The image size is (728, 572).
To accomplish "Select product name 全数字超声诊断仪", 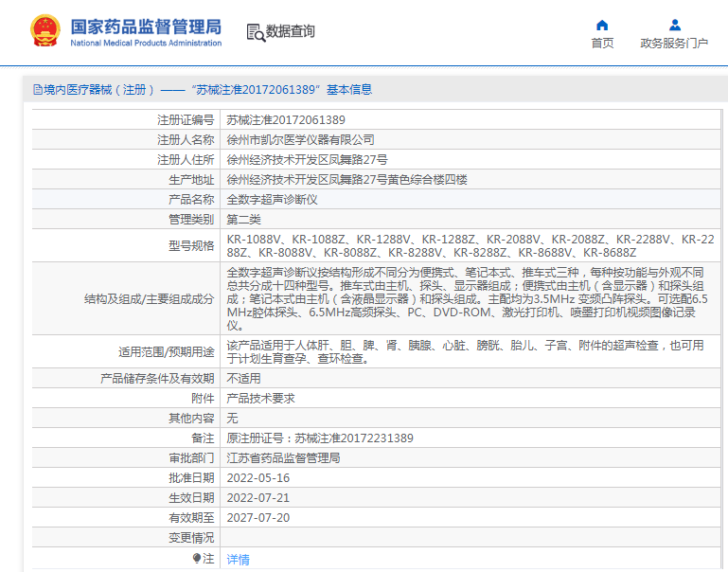I will [x=272, y=200].
